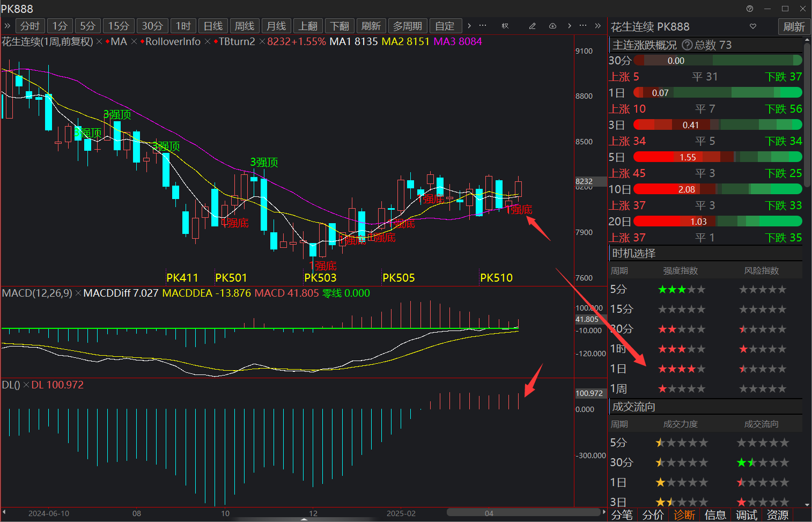Click the favorite heart icon for PK888
The image size is (812, 522).
[753, 26]
